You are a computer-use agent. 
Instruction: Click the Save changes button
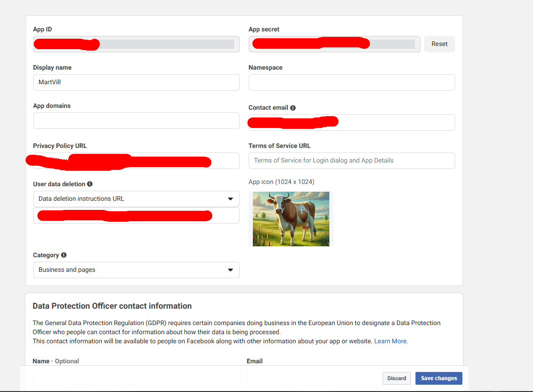click(439, 378)
